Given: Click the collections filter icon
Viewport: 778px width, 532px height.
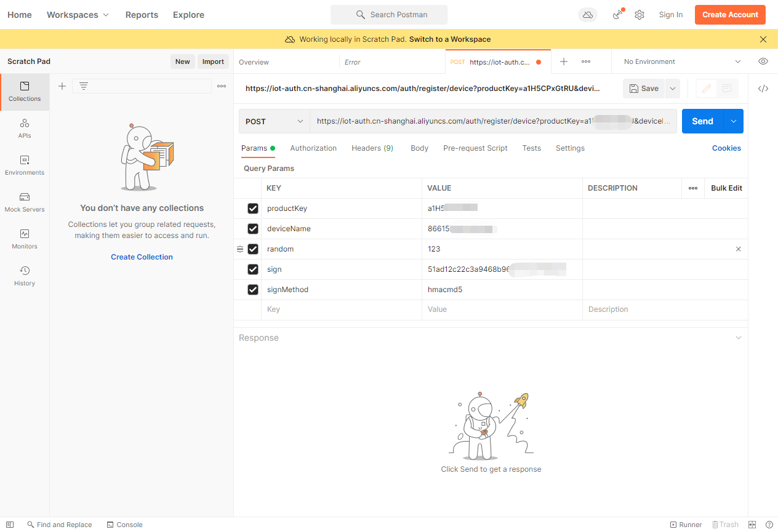Looking at the screenshot, I should click(84, 86).
